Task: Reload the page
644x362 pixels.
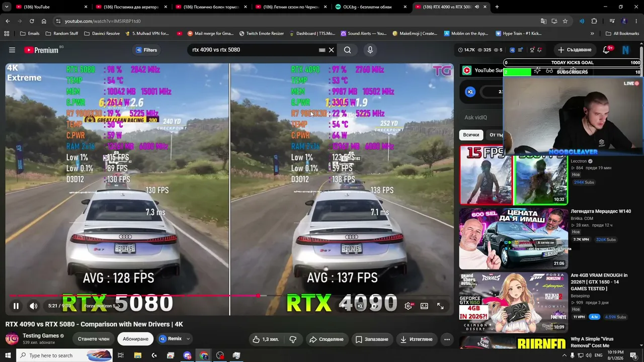Action: [x=32, y=21]
